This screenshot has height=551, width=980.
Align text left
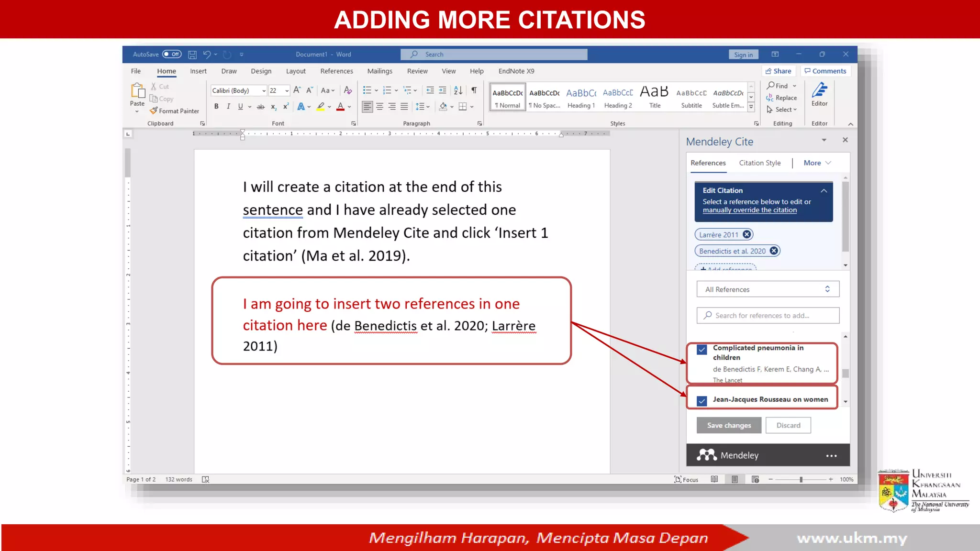click(x=367, y=106)
